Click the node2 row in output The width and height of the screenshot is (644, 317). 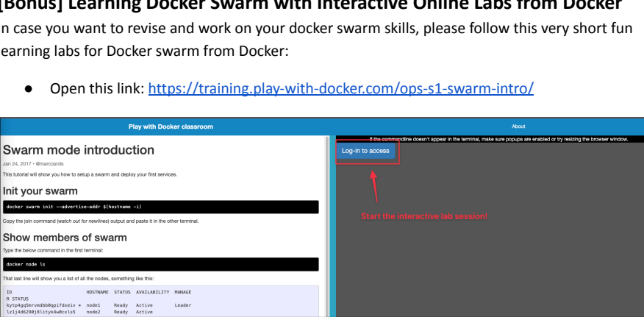79,312
